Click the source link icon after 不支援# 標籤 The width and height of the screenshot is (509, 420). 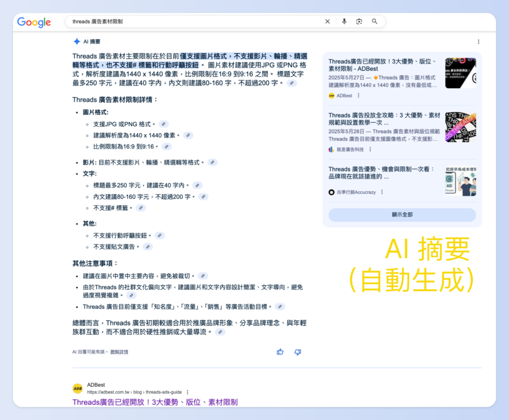pos(141,208)
